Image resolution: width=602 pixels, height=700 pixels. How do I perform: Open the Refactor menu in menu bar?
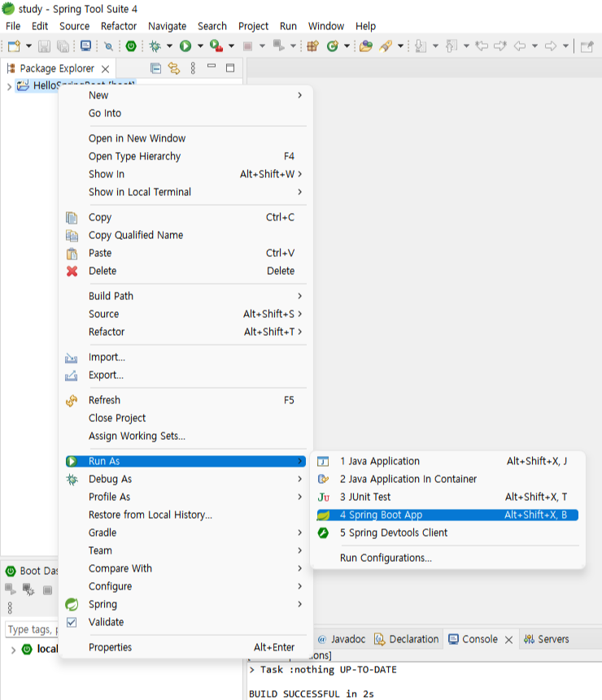click(118, 26)
